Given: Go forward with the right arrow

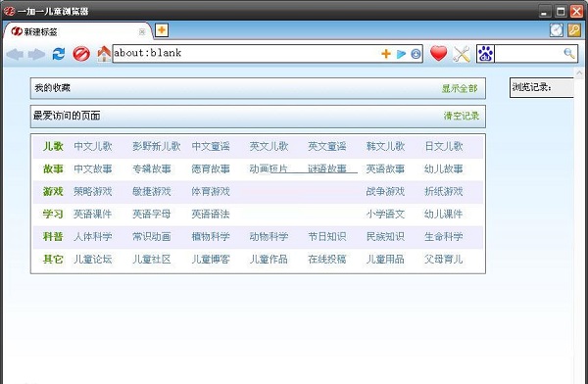Looking at the screenshot, I should [37, 55].
